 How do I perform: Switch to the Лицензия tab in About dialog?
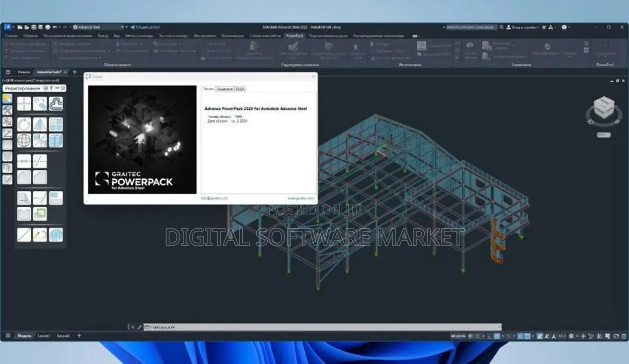[x=224, y=89]
